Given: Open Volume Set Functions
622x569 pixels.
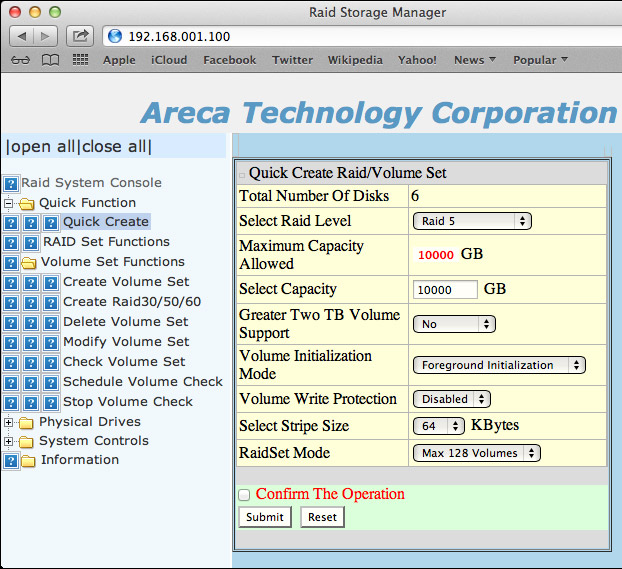Looking at the screenshot, I should [x=113, y=262].
